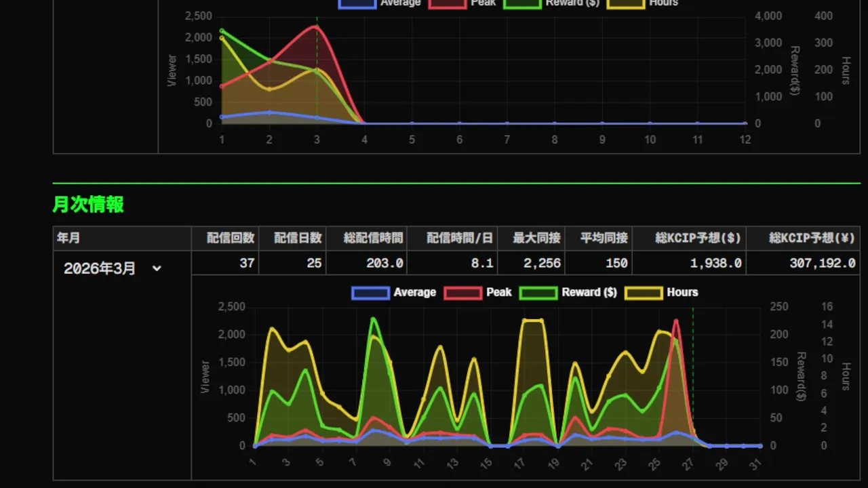Click the red Peak legend swatch in monthly chart
This screenshot has height=488, width=868.
tap(462, 293)
